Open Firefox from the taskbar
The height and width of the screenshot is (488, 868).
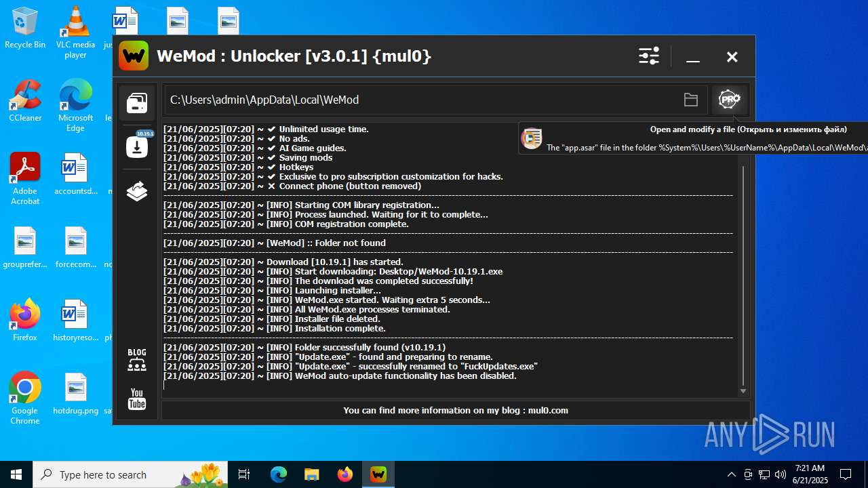(345, 474)
